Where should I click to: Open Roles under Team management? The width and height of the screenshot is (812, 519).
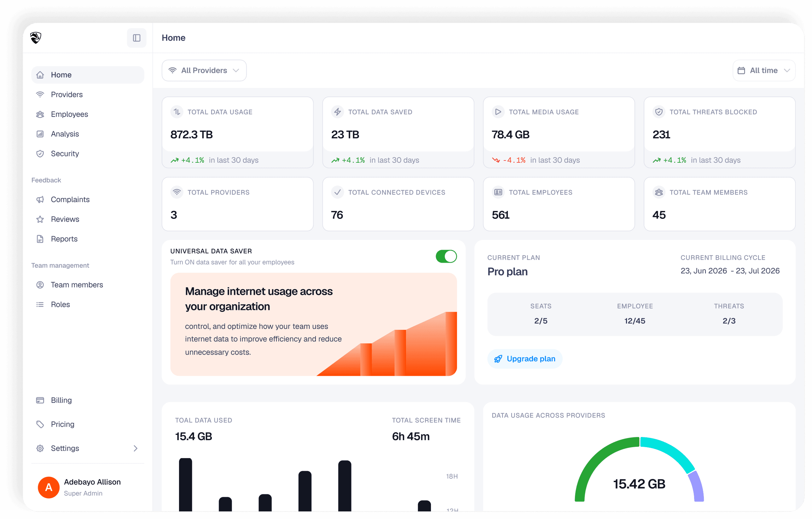click(88, 305)
